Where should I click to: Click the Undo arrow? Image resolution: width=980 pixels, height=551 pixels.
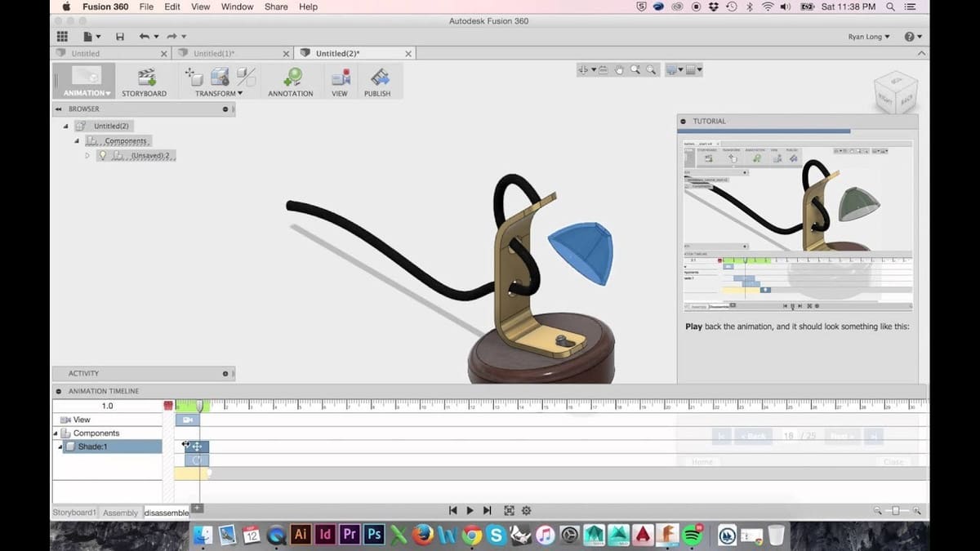(145, 37)
